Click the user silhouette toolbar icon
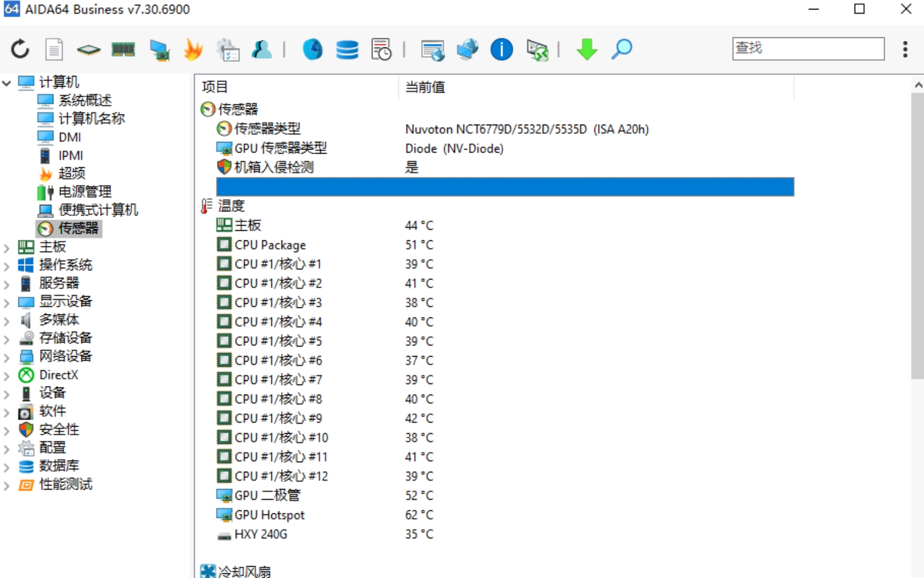 coord(261,49)
